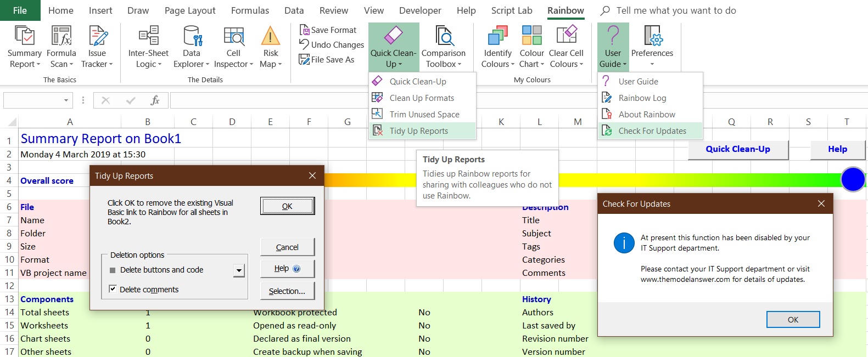
Task: Click the Selection... button
Action: pos(287,291)
